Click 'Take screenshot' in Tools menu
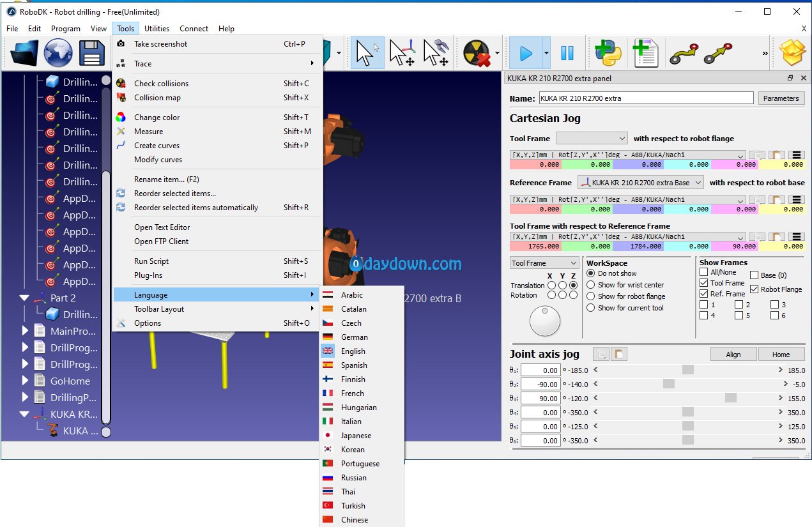 point(217,44)
